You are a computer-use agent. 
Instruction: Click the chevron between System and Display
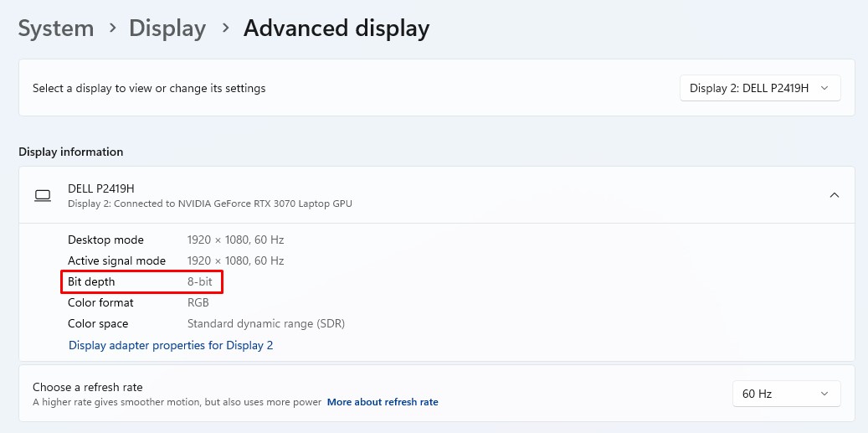coord(112,28)
